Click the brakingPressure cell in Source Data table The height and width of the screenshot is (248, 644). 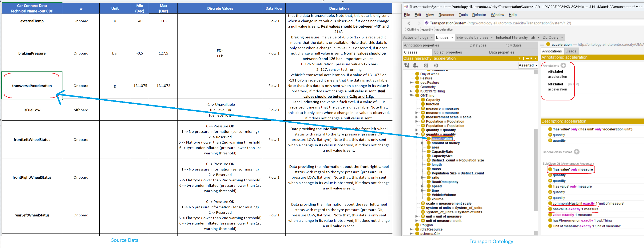click(32, 53)
